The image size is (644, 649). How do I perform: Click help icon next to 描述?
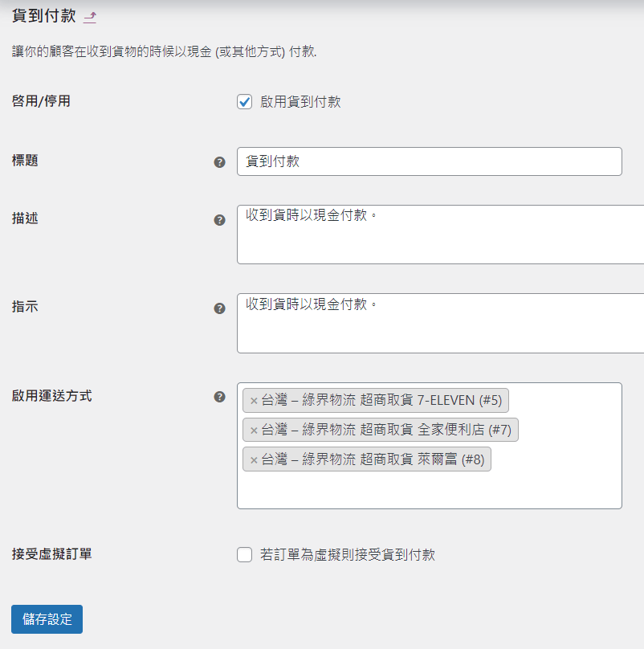coord(219,220)
